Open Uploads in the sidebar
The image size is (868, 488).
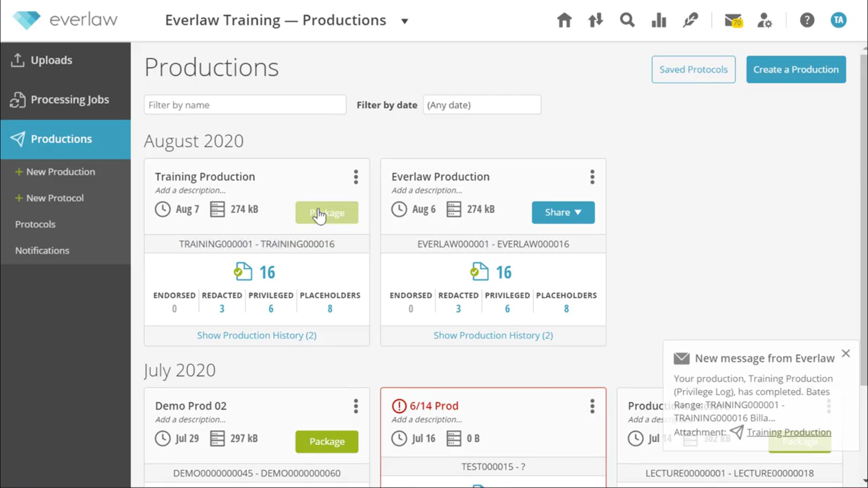65,60
